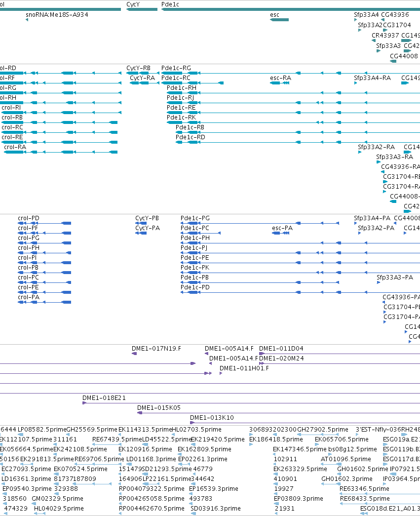Click EST HL04029.5prime
This screenshot has height=516, width=420.
click(x=59, y=509)
